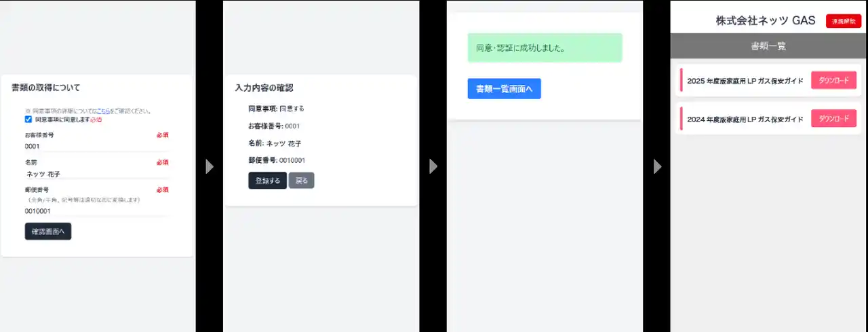Click the green 同意・認証に成功しました message

[545, 48]
